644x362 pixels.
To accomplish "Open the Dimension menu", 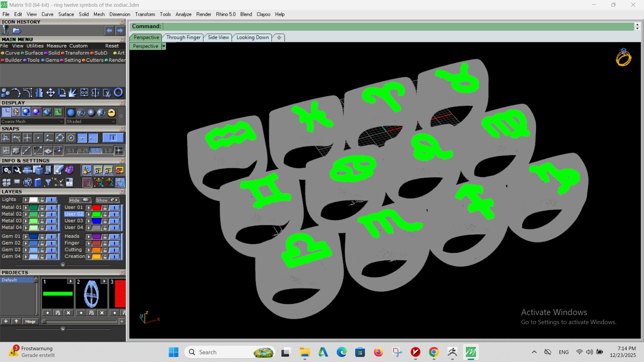I will coord(120,14).
